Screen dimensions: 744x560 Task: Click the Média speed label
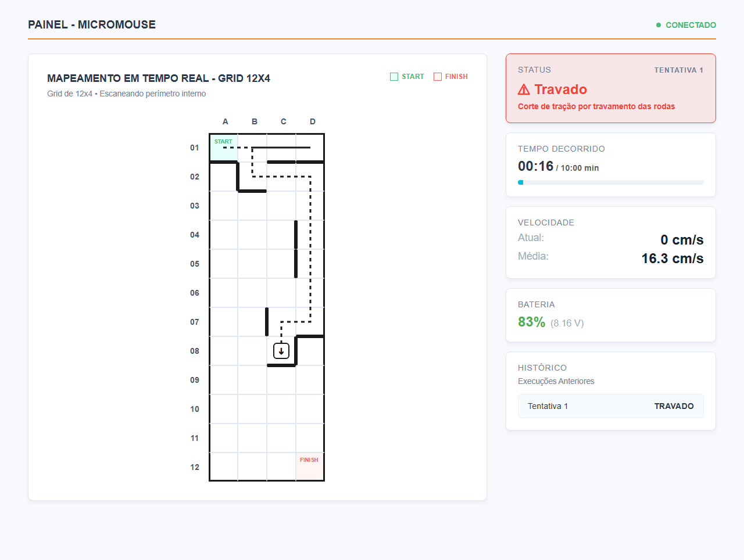tap(533, 256)
